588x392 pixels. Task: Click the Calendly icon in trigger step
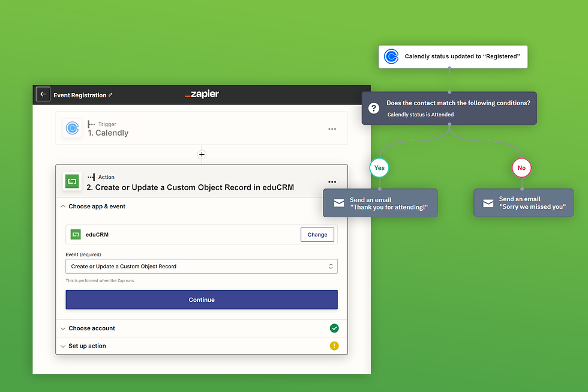pyautogui.click(x=73, y=128)
